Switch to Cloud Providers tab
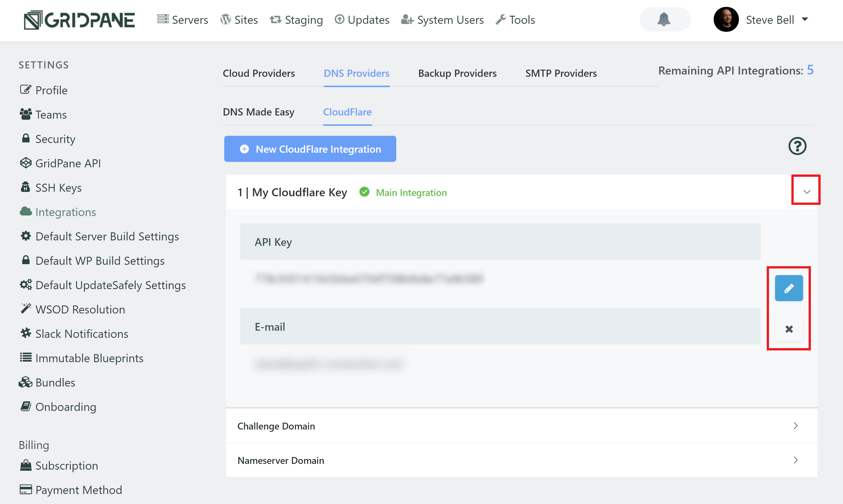This screenshot has height=504, width=843. click(259, 73)
